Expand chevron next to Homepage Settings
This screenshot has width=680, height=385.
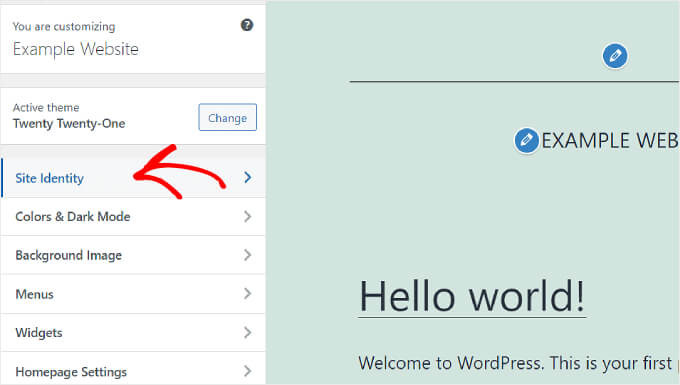coord(248,371)
